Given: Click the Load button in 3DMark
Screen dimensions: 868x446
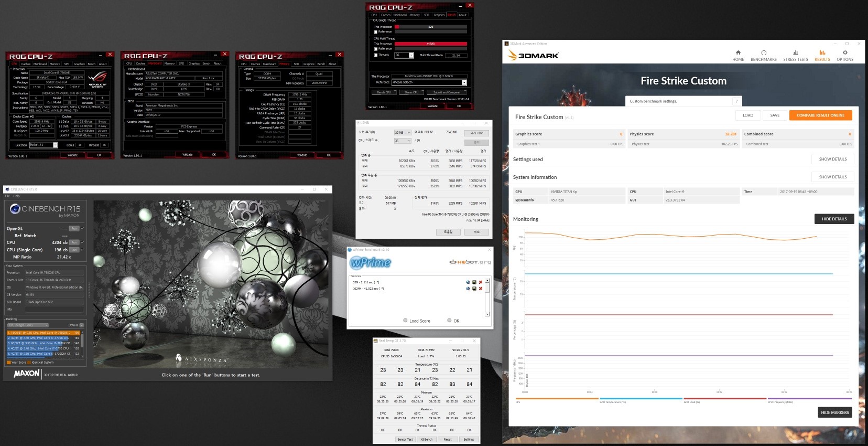Looking at the screenshot, I should [748, 115].
